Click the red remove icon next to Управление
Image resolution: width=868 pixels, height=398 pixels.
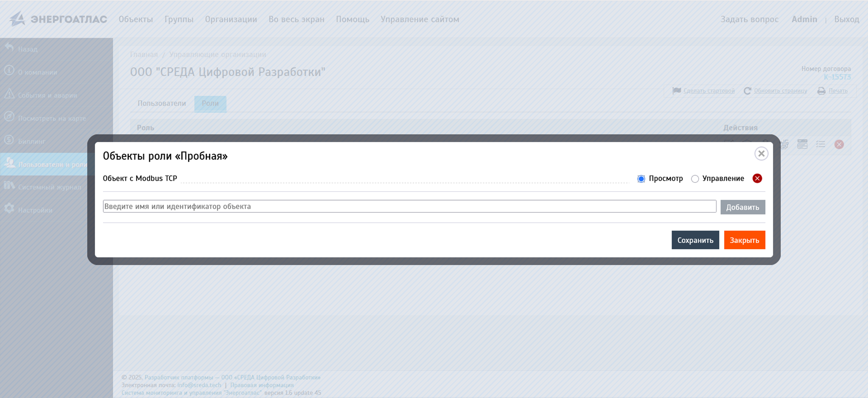757,178
